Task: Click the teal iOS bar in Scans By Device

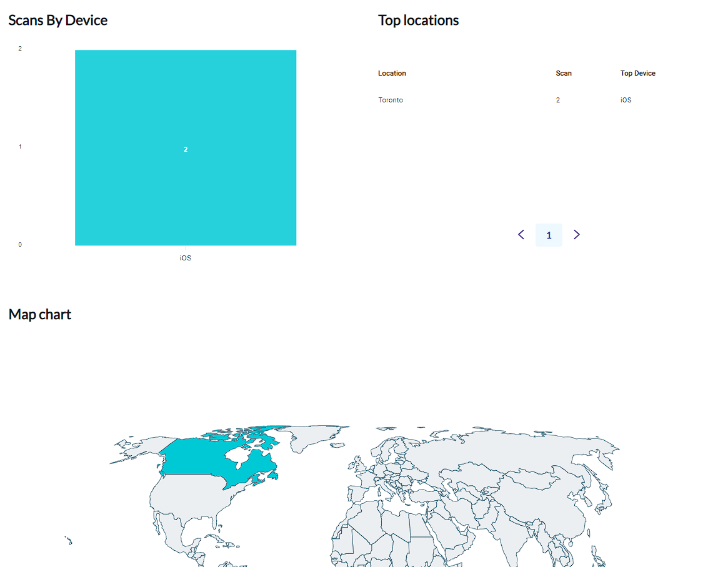Action: point(186,147)
